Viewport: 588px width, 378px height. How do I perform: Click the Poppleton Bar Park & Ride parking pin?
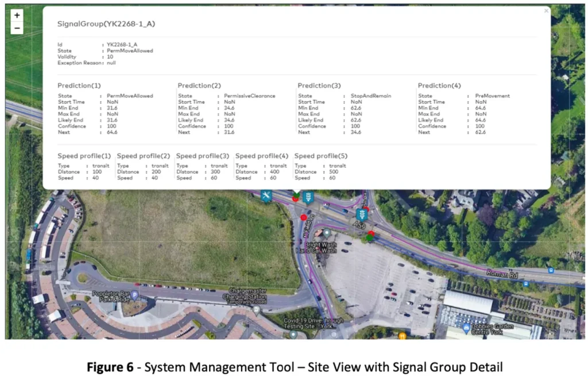point(135,295)
